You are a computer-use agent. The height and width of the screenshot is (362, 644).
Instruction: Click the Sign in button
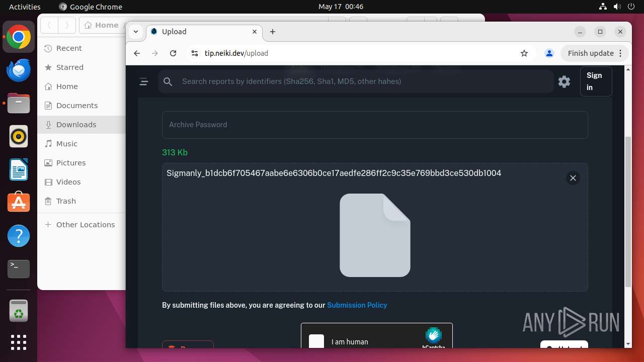596,81
